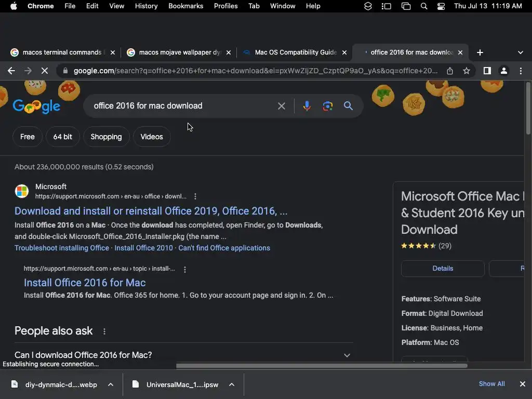Select the 64 bit filter chip
532x399 pixels.
pos(63,137)
